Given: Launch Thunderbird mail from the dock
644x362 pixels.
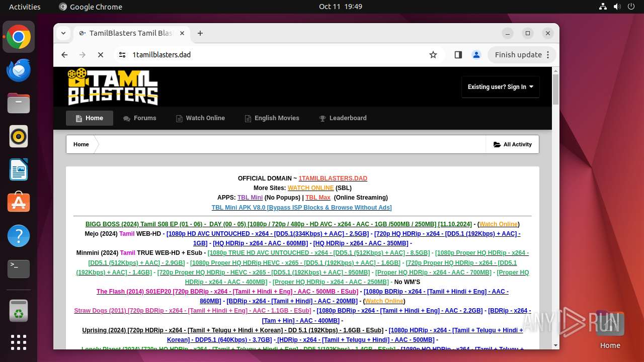Looking at the screenshot, I should tap(19, 70).
